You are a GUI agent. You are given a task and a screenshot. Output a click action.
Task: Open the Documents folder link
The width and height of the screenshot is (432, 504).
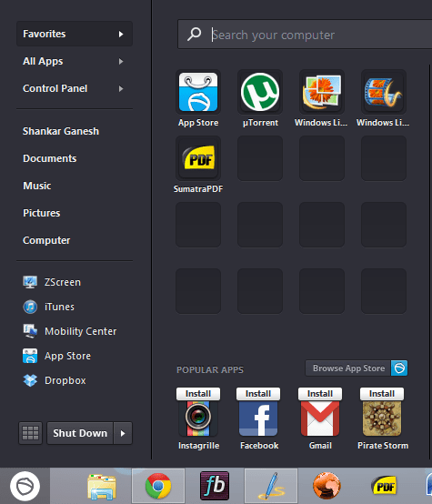(x=50, y=158)
